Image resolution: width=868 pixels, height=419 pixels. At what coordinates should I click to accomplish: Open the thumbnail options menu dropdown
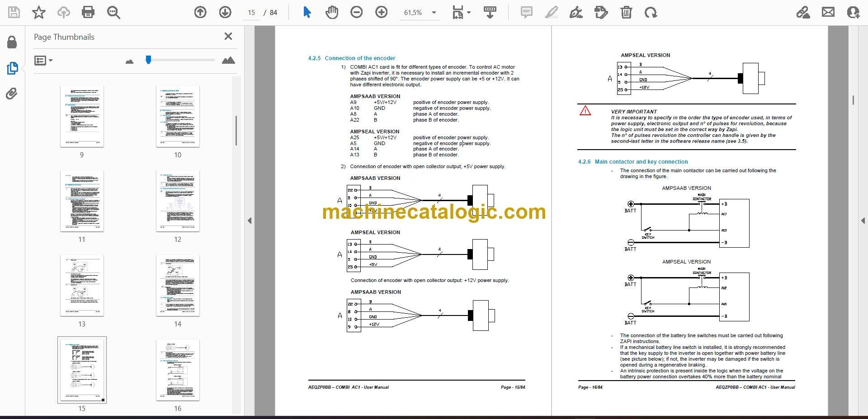[43, 60]
